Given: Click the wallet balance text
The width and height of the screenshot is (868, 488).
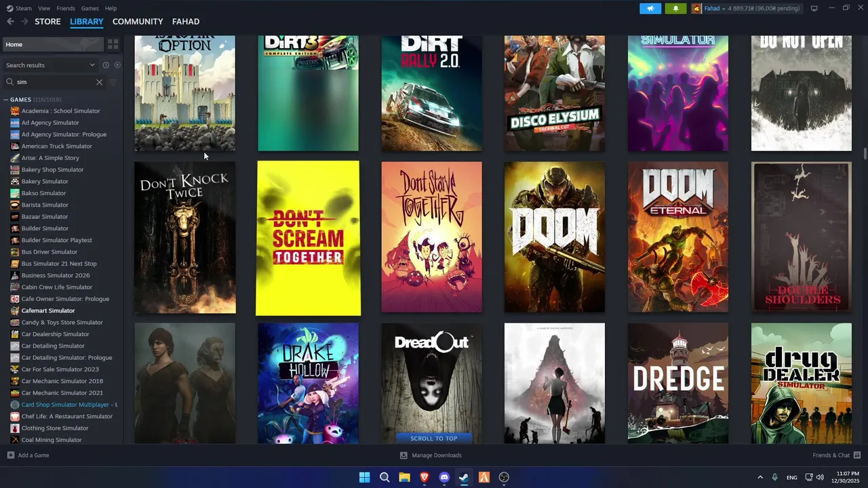Looking at the screenshot, I should pyautogui.click(x=764, y=8).
